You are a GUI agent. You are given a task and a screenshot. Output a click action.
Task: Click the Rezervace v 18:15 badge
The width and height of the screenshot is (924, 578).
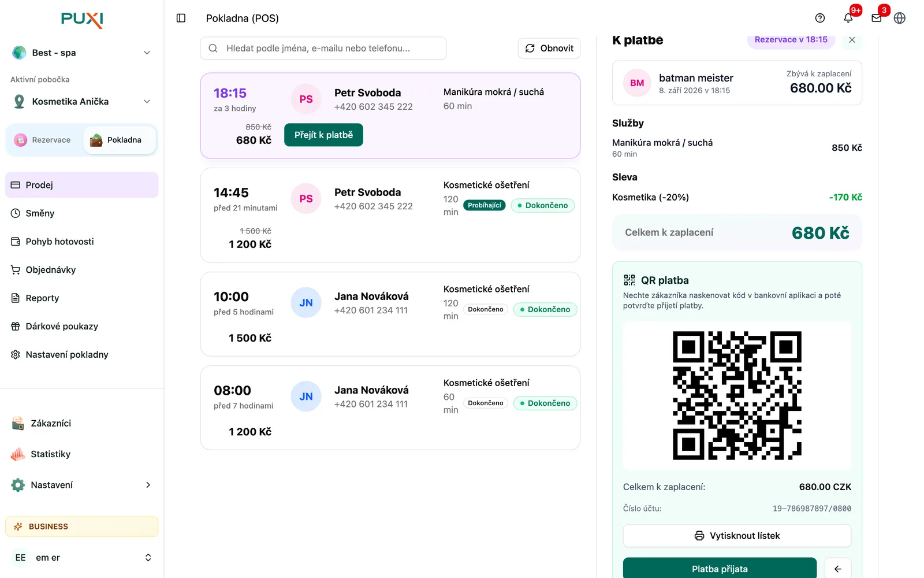coord(791,40)
